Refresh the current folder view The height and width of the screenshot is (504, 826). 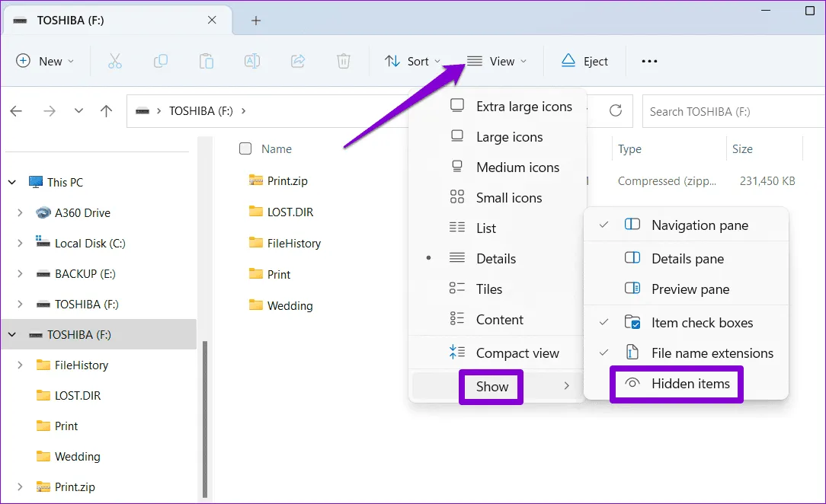[x=616, y=111]
